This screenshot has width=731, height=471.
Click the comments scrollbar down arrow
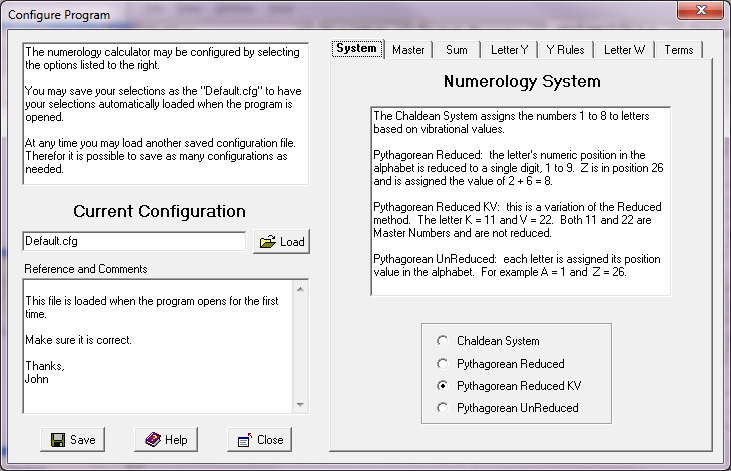(300, 405)
